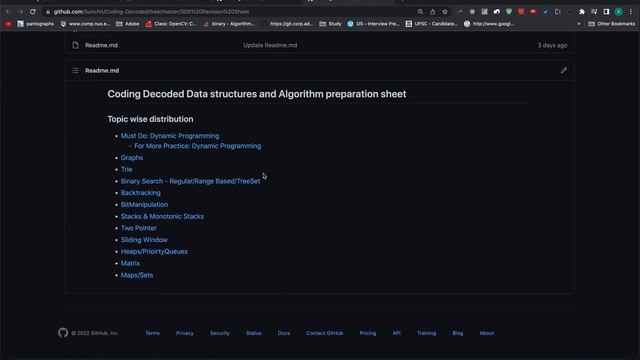
Task: Open the Readme.md file row
Action: [x=101, y=45]
